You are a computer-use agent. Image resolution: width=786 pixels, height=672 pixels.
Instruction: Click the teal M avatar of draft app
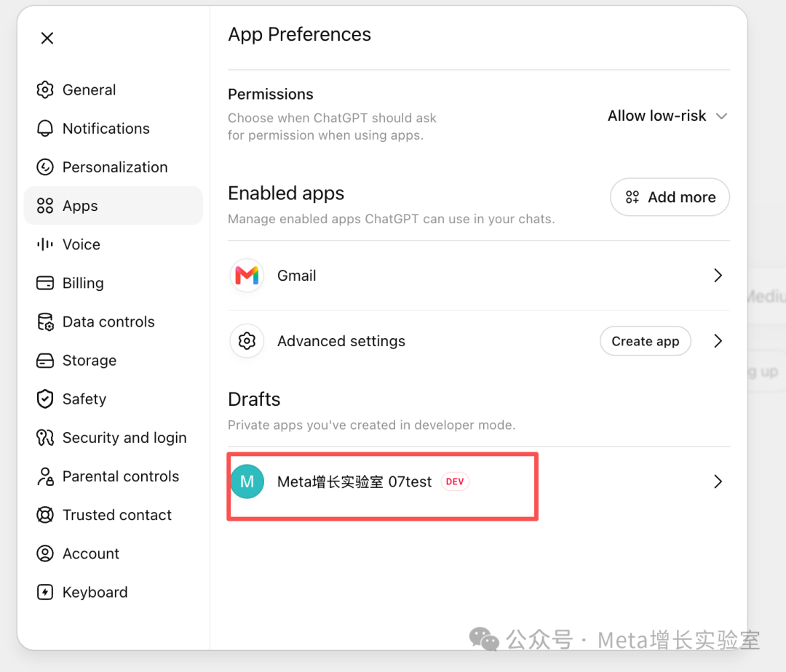click(x=247, y=481)
